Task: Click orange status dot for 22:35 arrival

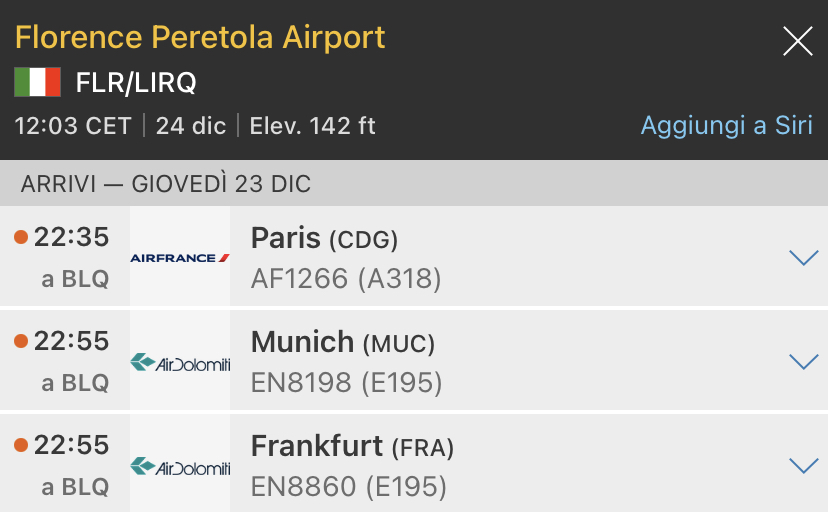Action: tap(21, 237)
